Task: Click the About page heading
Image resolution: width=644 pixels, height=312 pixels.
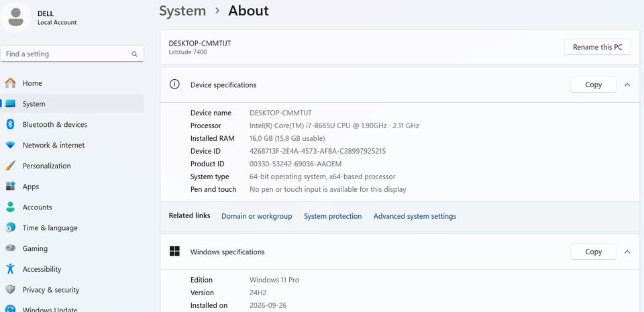Action: (248, 11)
